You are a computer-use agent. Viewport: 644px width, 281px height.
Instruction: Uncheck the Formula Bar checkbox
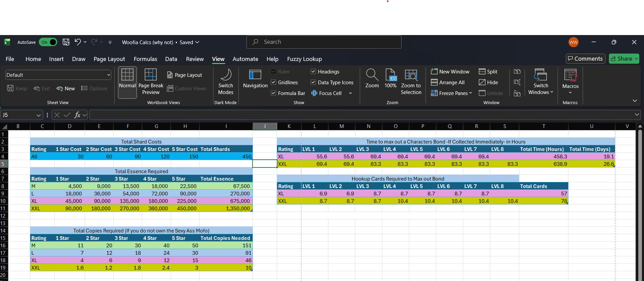273,93
